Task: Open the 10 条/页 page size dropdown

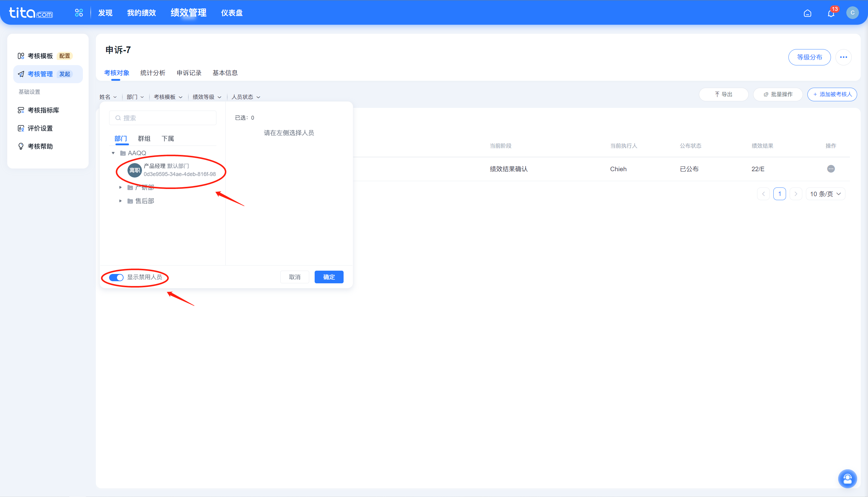Action: pos(825,194)
